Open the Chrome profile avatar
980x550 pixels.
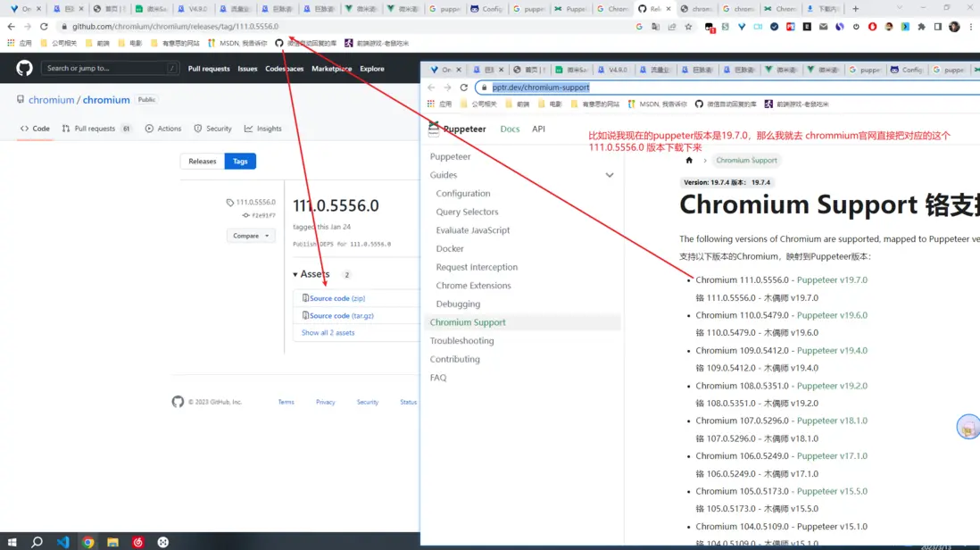point(954,27)
